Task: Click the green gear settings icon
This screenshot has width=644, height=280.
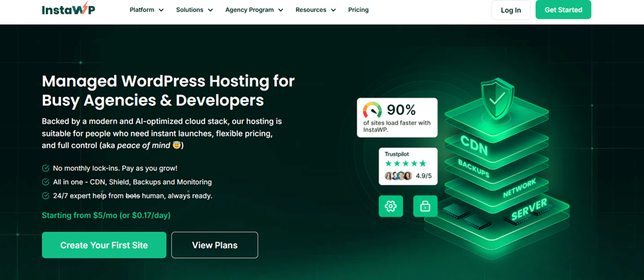Action: pos(390,206)
